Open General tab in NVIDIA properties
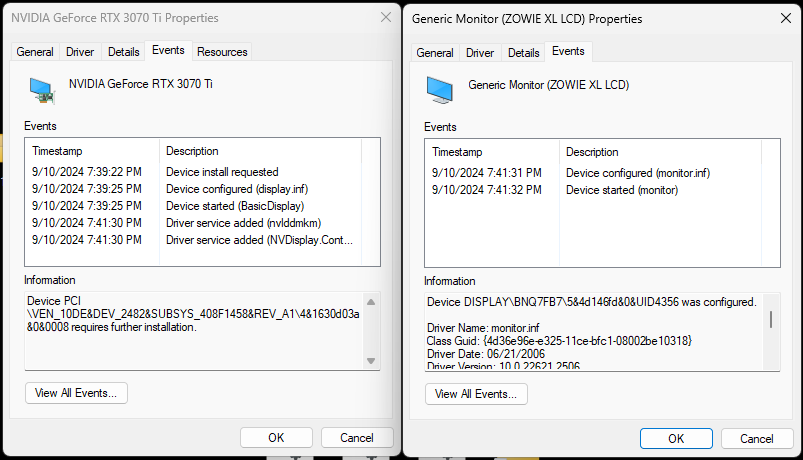The height and width of the screenshot is (460, 803). pos(35,52)
